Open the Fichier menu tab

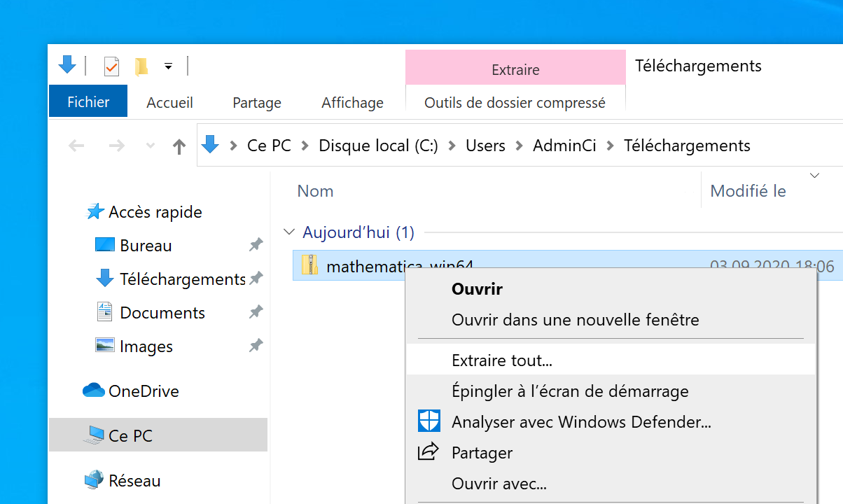(88, 101)
